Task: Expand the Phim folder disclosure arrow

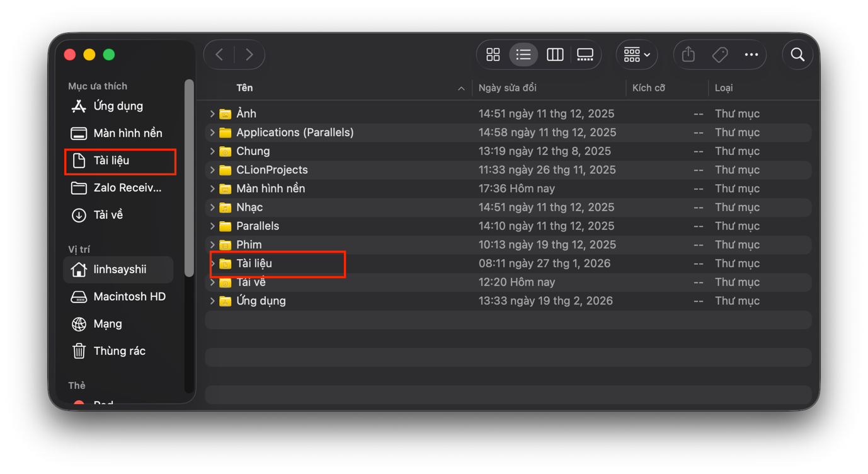Action: (x=212, y=245)
